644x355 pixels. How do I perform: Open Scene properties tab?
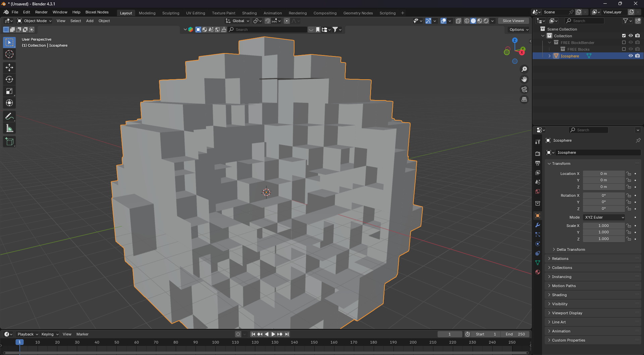click(x=538, y=182)
